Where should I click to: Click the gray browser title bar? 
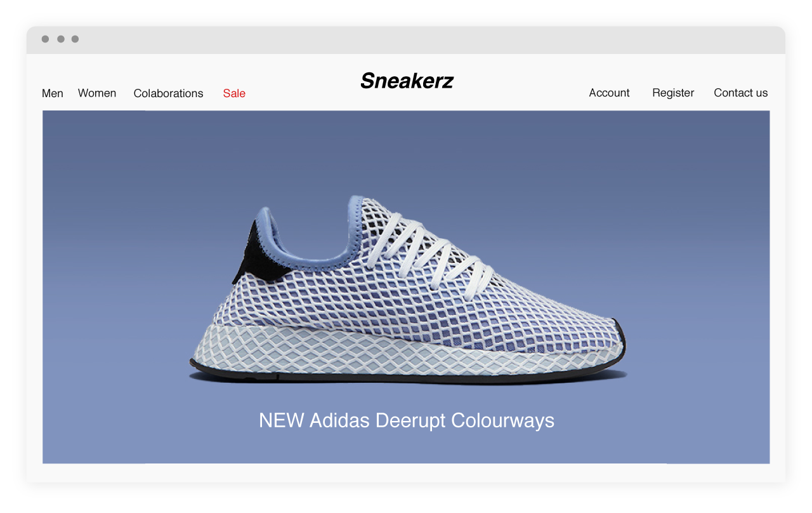point(406,40)
